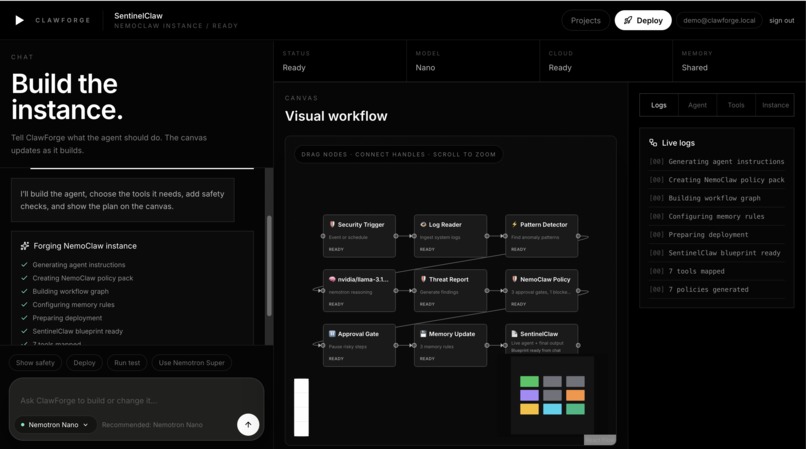This screenshot has width=806, height=449.
Task: Open the Projects page
Action: [x=585, y=21]
